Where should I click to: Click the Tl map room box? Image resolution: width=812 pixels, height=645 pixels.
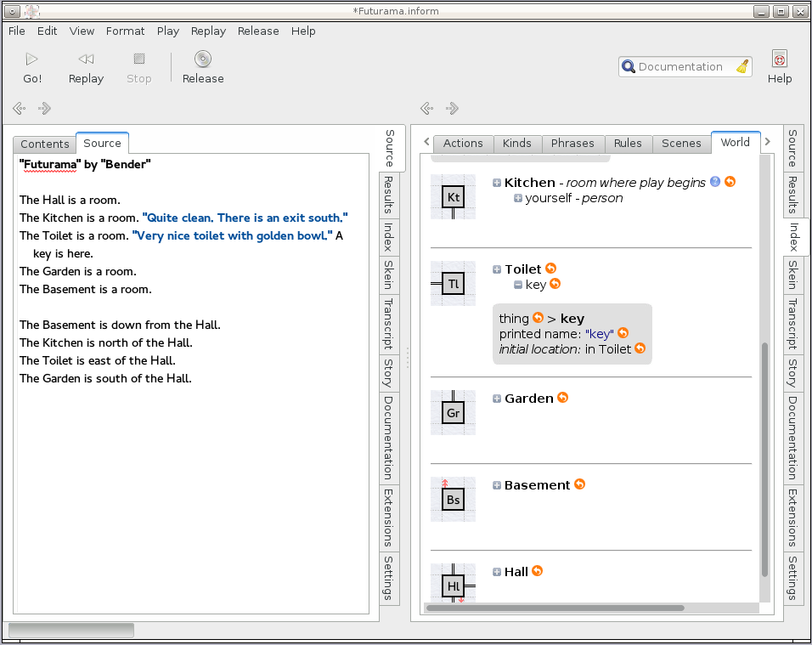pos(453,283)
